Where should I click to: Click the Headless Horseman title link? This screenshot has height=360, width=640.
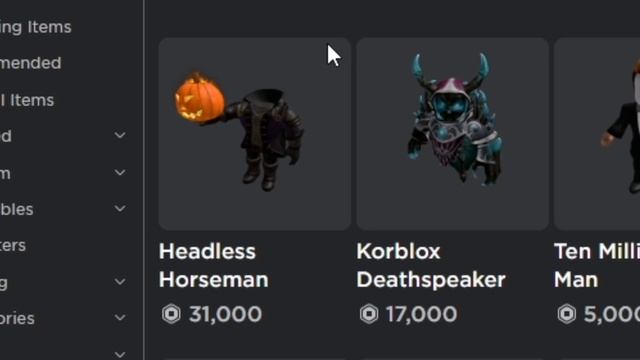213,266
